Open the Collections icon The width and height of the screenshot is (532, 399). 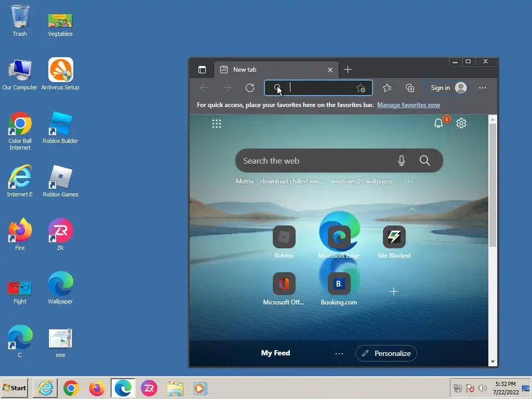click(410, 88)
